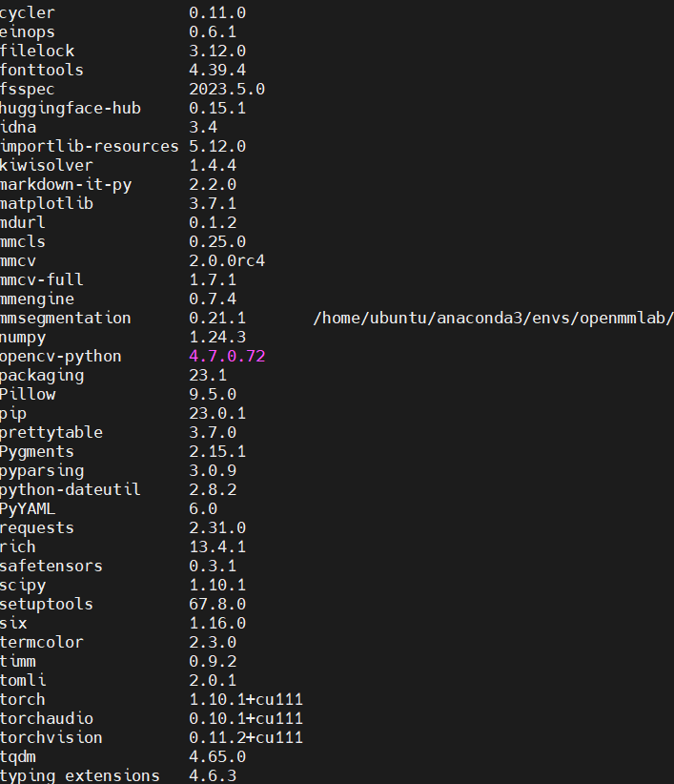Click safetensors version 0.3.1

[213, 566]
